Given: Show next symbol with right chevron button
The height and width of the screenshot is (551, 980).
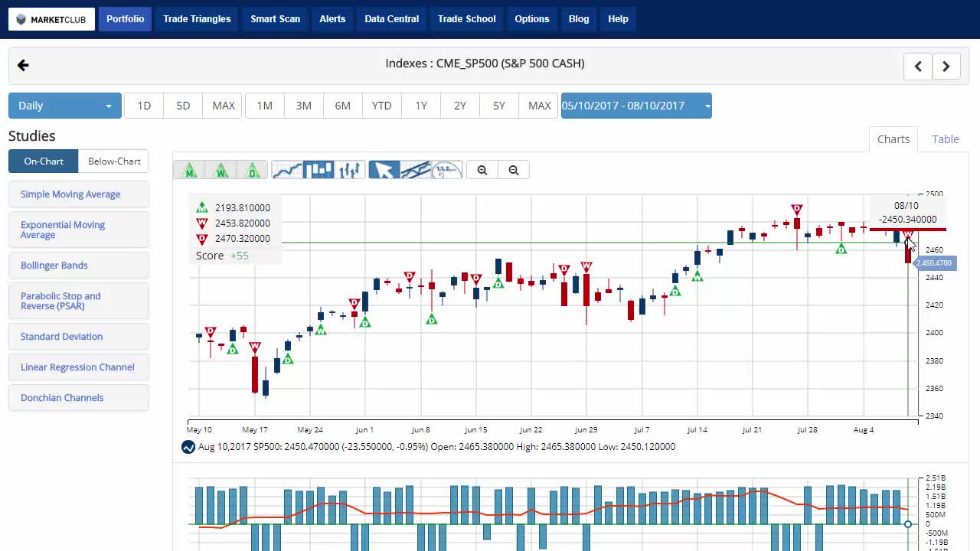Looking at the screenshot, I should pos(946,67).
